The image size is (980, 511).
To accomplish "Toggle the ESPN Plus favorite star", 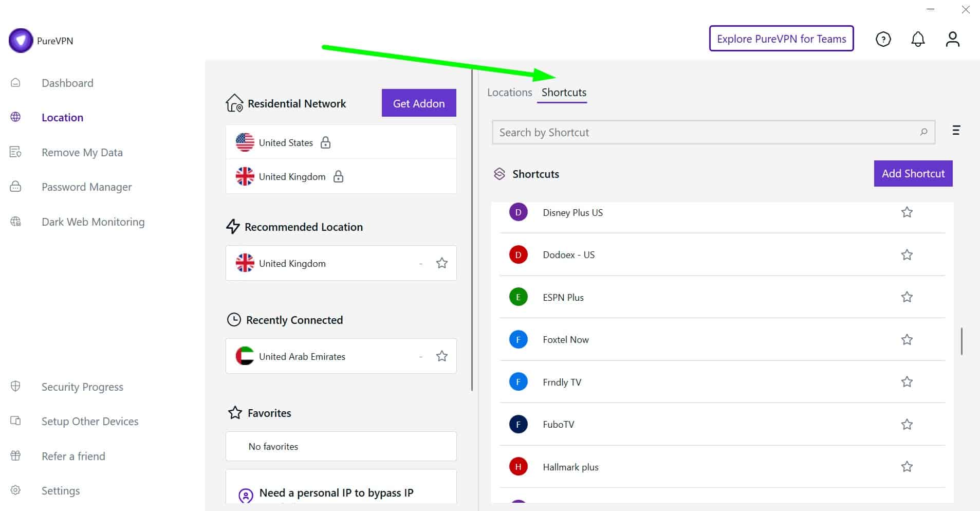I will 907,297.
